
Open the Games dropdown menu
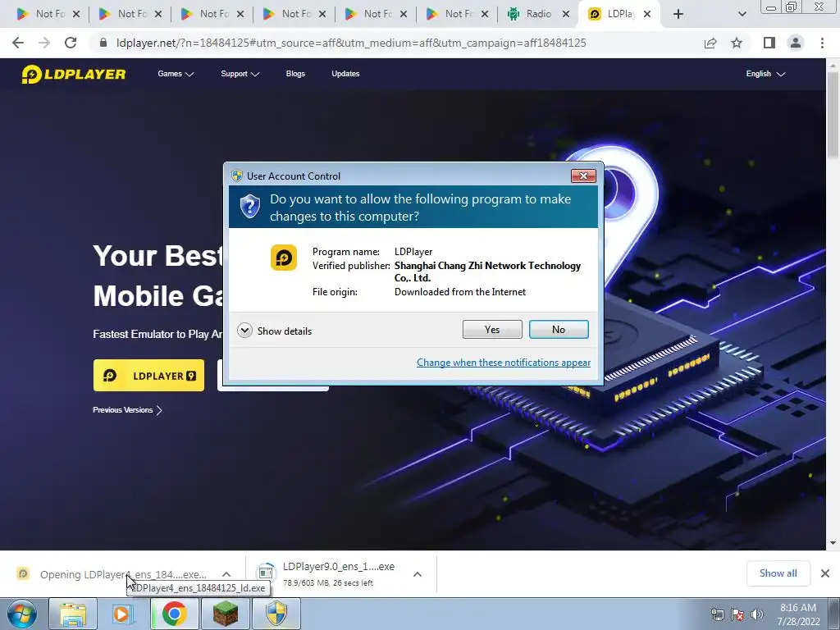click(176, 74)
